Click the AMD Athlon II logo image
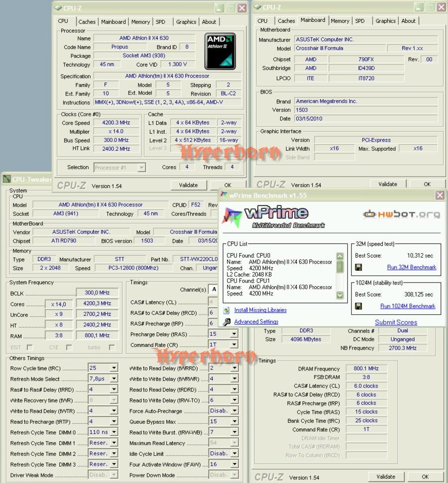The width and height of the screenshot is (448, 483). pyautogui.click(x=220, y=51)
